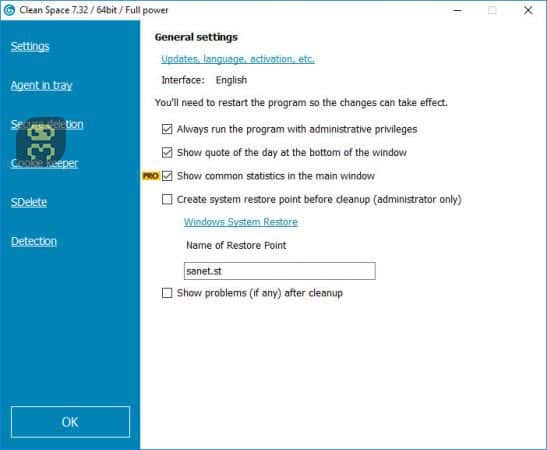Viewport: 547px width, 450px height.
Task: Open the Secure deletion section
Action: [47, 124]
